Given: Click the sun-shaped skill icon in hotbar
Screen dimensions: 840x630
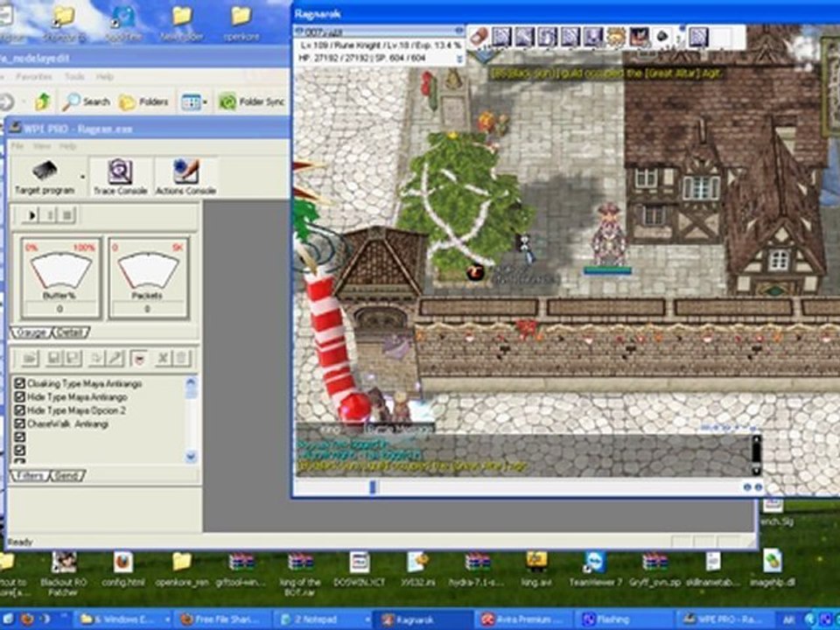Looking at the screenshot, I should (x=617, y=37).
